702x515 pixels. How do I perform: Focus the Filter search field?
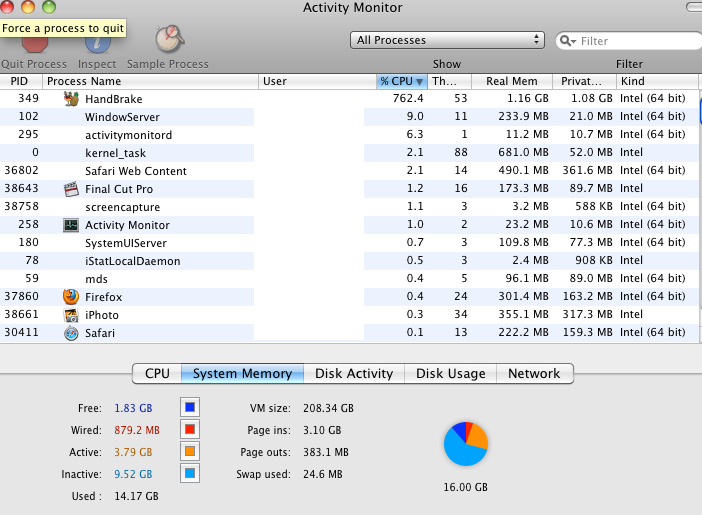(x=629, y=41)
